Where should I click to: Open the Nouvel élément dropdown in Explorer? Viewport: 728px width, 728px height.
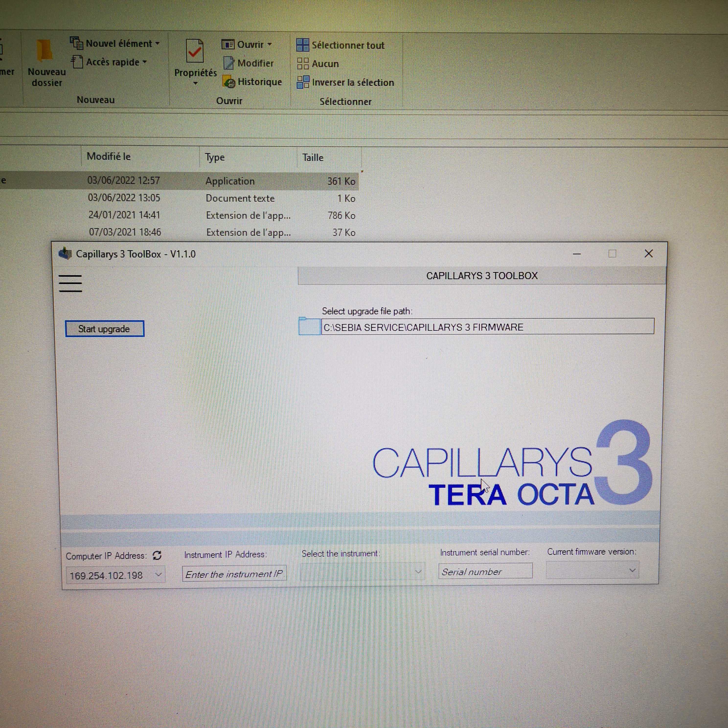pyautogui.click(x=115, y=43)
